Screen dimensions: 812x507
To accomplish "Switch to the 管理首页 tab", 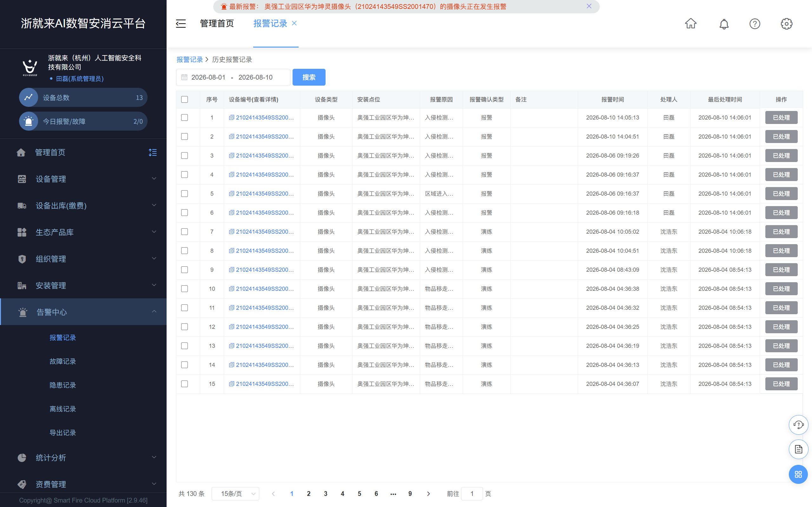I will 217,23.
